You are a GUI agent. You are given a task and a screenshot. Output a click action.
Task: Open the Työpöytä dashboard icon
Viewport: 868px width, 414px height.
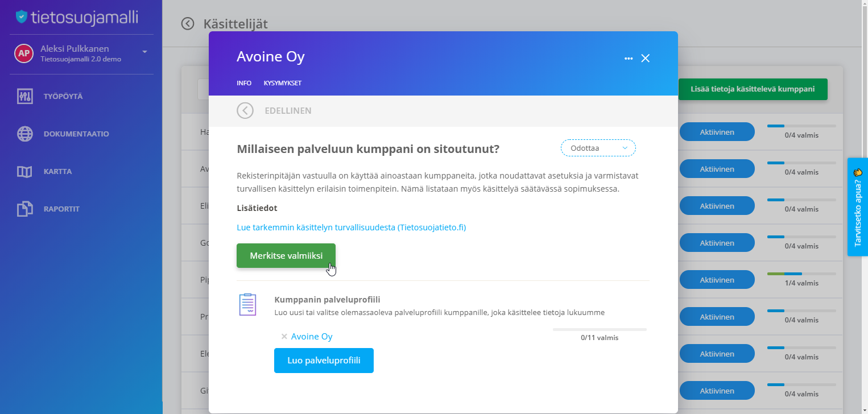24,96
